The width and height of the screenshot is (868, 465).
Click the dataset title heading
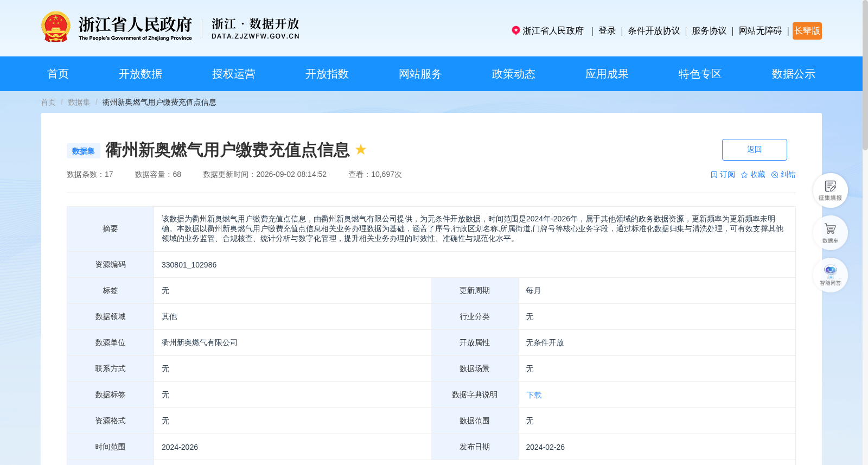(x=228, y=150)
